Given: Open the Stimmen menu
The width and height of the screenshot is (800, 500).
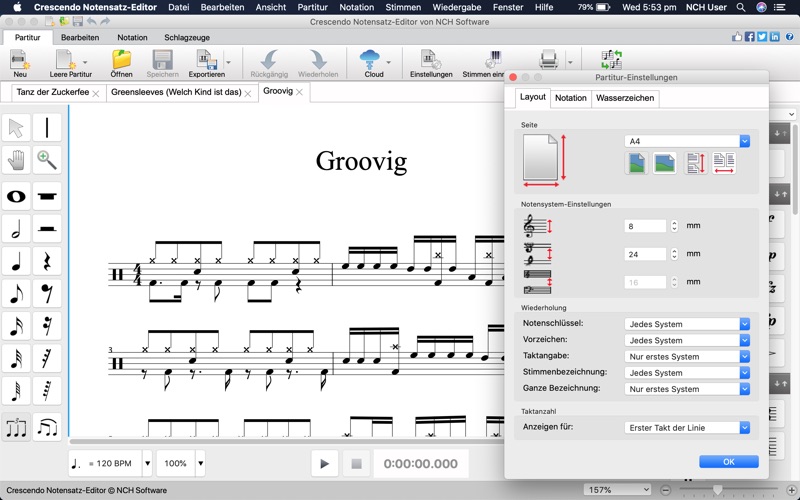Looking at the screenshot, I should (403, 7).
